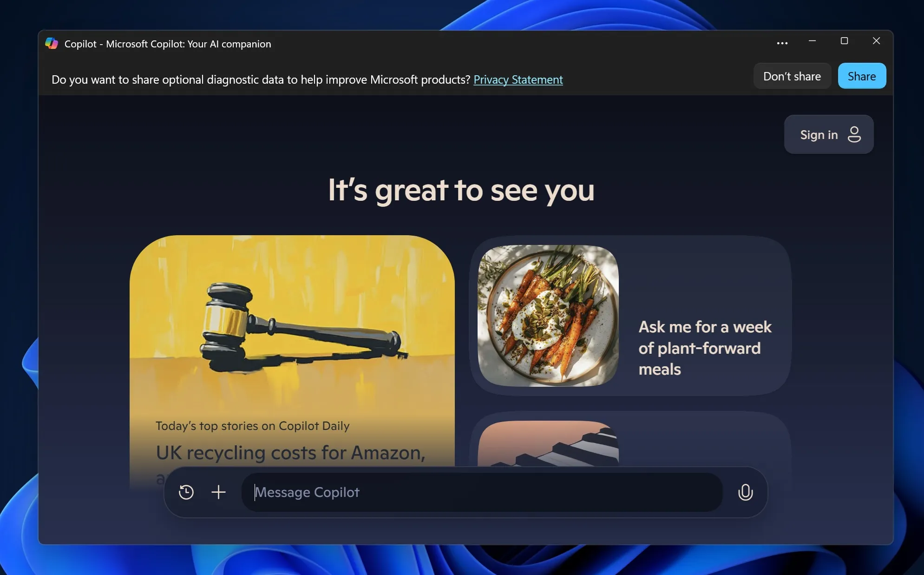The width and height of the screenshot is (924, 575).
Task: Open Copilot app settings via ellipsis
Action: 782,43
